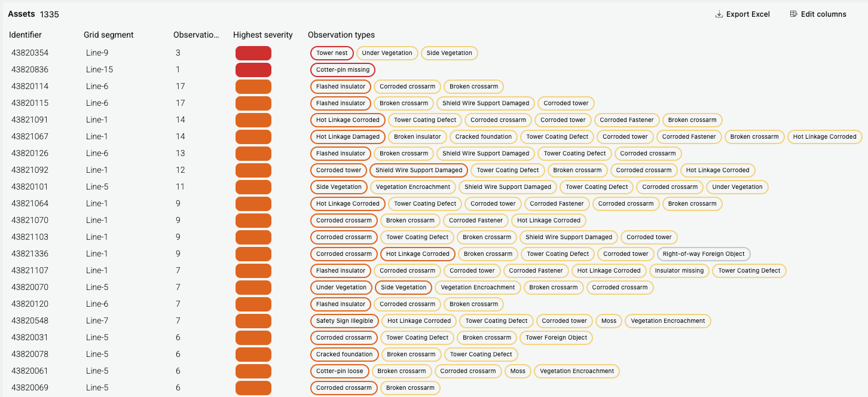Screen dimensions: 868x397
Task: Click red severity swatch for asset 43820836
Action: (253, 70)
